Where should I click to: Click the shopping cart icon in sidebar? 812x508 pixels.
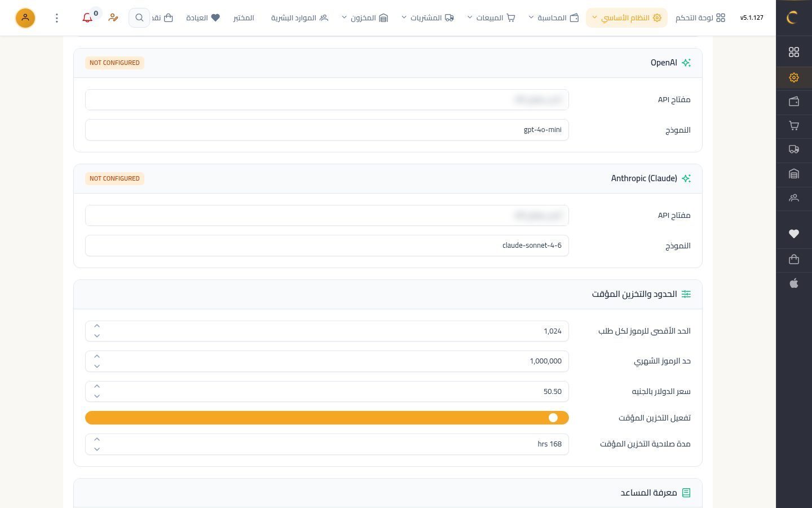pos(794,125)
